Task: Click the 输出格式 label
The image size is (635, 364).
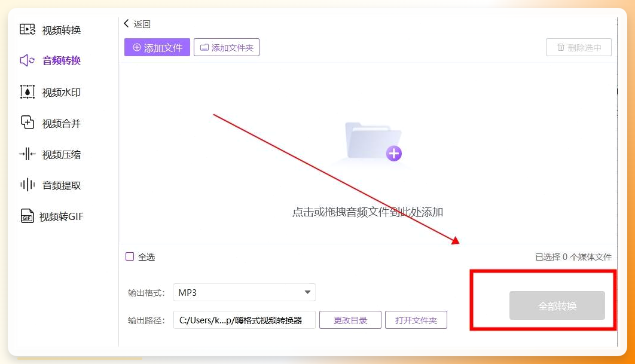Action: pyautogui.click(x=146, y=293)
